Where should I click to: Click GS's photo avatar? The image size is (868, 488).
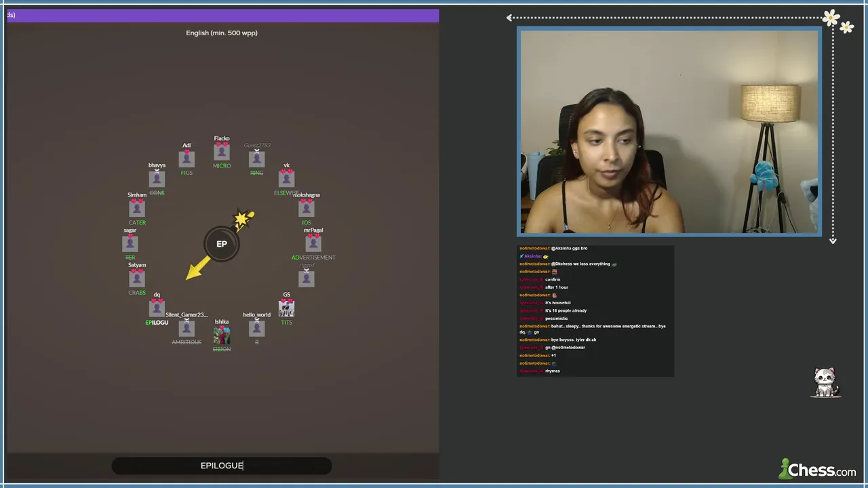tap(286, 308)
